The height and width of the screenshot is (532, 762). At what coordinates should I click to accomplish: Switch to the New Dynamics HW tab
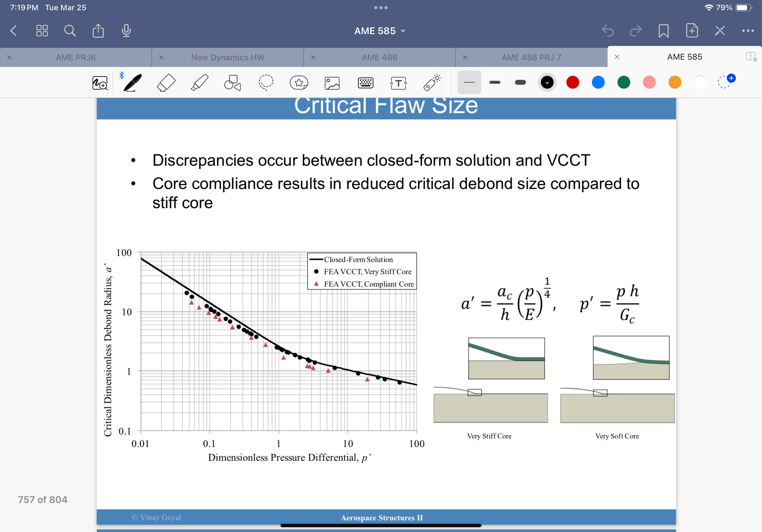[227, 57]
